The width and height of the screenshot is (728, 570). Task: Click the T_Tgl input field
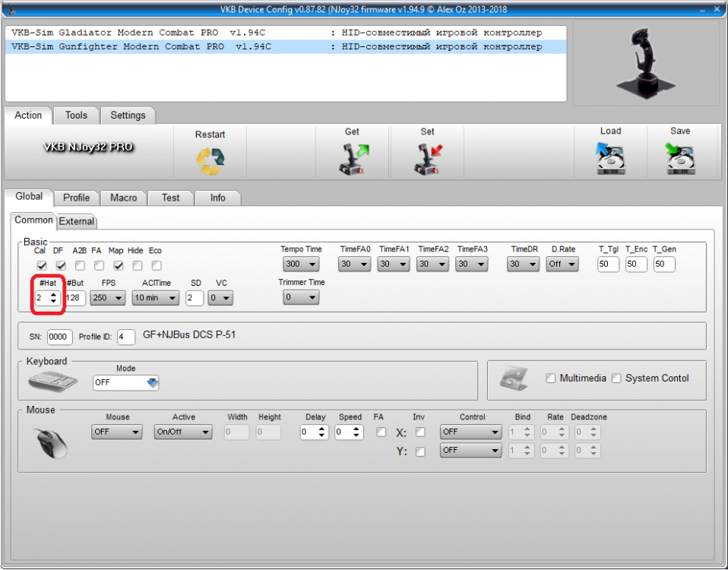[608, 264]
